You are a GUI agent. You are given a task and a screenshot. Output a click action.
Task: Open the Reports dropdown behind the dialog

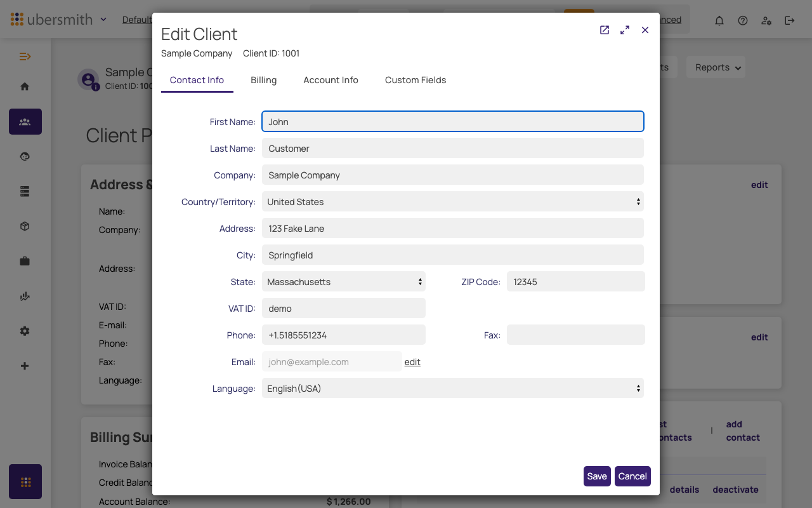[716, 67]
